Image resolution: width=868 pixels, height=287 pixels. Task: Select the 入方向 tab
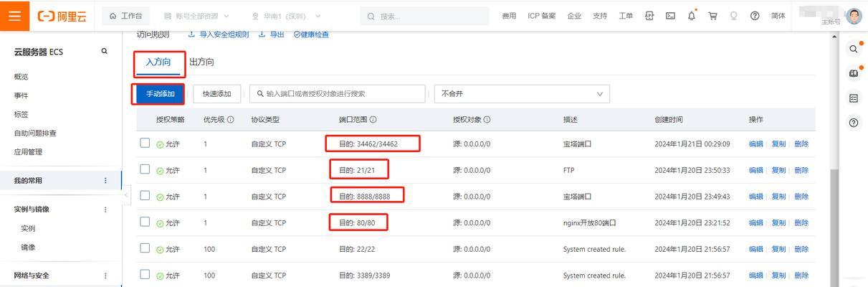pyautogui.click(x=158, y=62)
